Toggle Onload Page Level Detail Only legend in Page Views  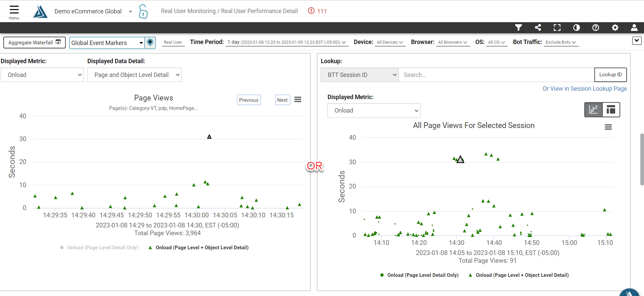coord(99,248)
